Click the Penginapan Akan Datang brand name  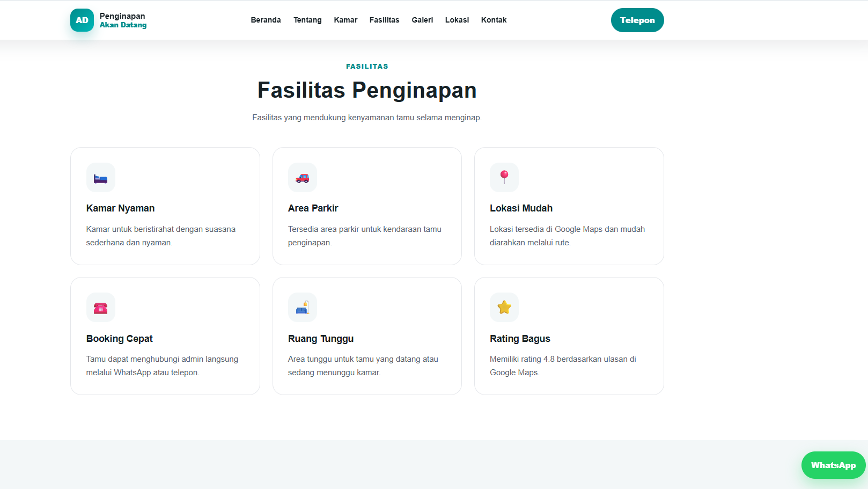pyautogui.click(x=123, y=20)
